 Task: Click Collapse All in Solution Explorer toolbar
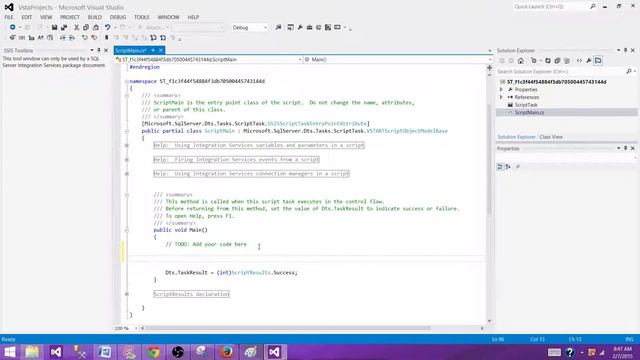(557, 61)
